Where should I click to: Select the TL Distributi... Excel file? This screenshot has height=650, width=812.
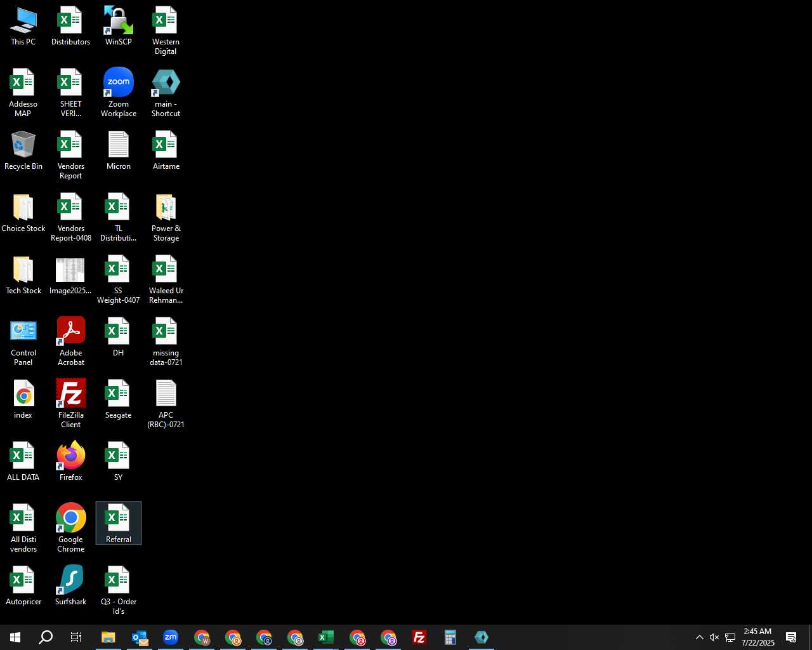(119, 218)
